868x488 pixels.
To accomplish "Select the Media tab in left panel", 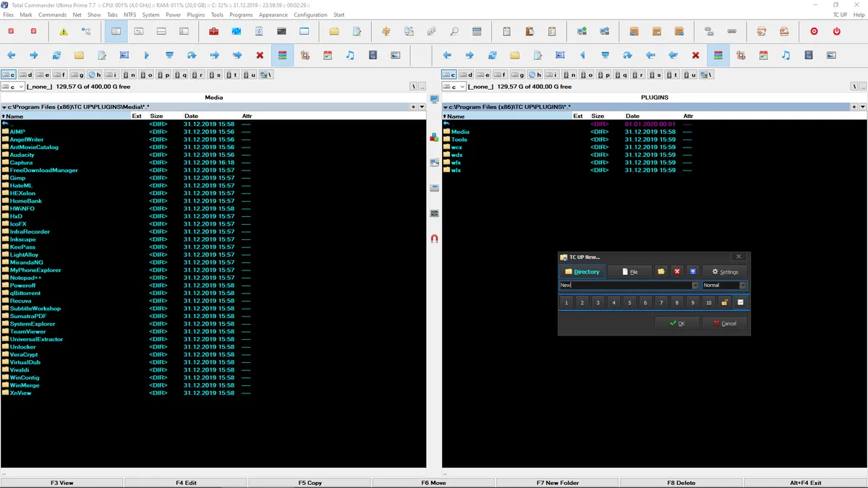I will coord(213,97).
